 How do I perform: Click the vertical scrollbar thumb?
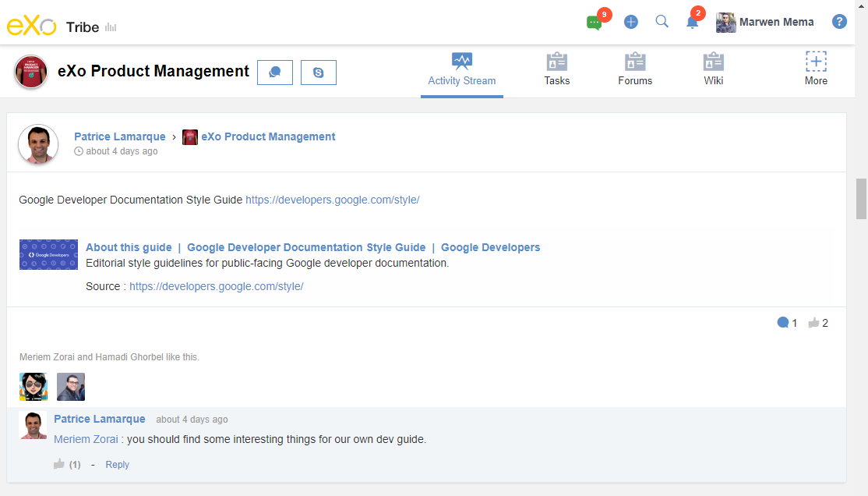click(x=861, y=199)
